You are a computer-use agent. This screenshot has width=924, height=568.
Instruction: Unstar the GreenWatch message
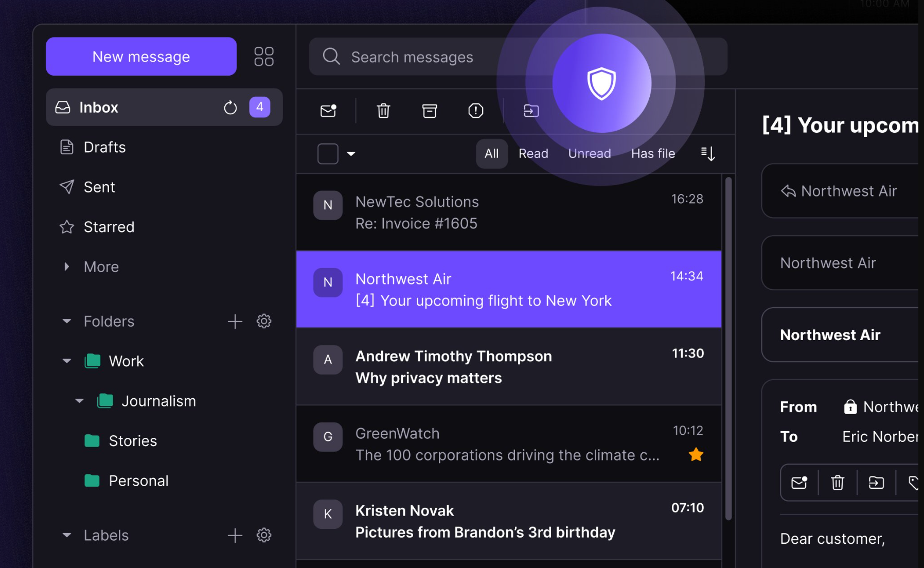(x=696, y=454)
